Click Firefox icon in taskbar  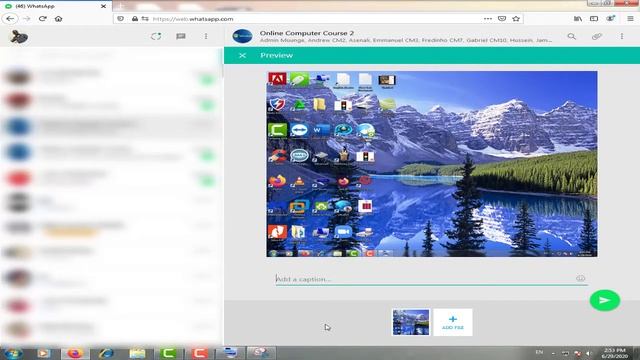tap(75, 353)
